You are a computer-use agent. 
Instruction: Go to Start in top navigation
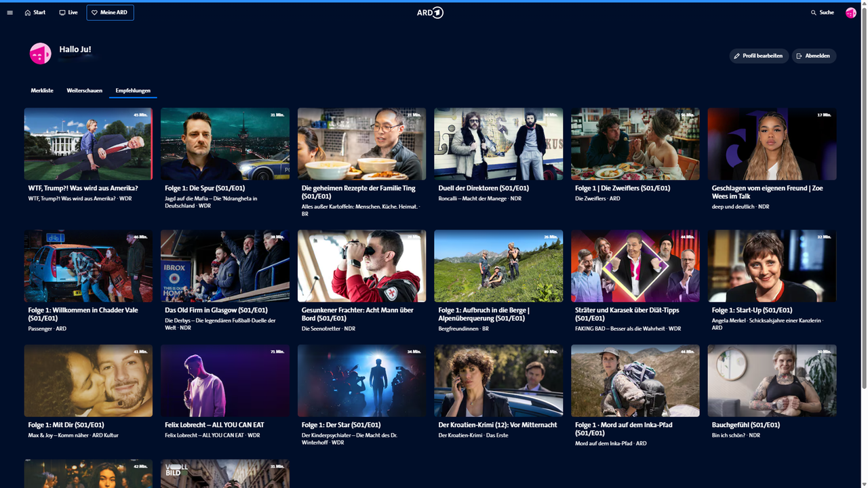35,12
